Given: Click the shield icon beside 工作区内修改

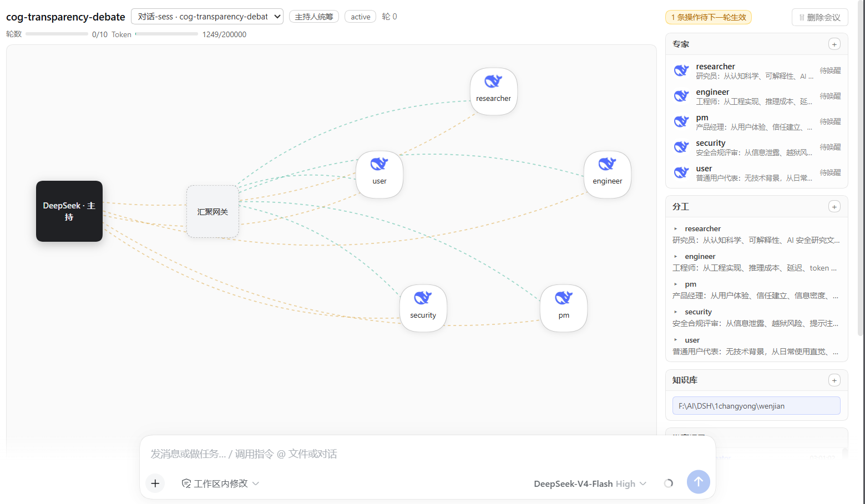Looking at the screenshot, I should tap(186, 483).
